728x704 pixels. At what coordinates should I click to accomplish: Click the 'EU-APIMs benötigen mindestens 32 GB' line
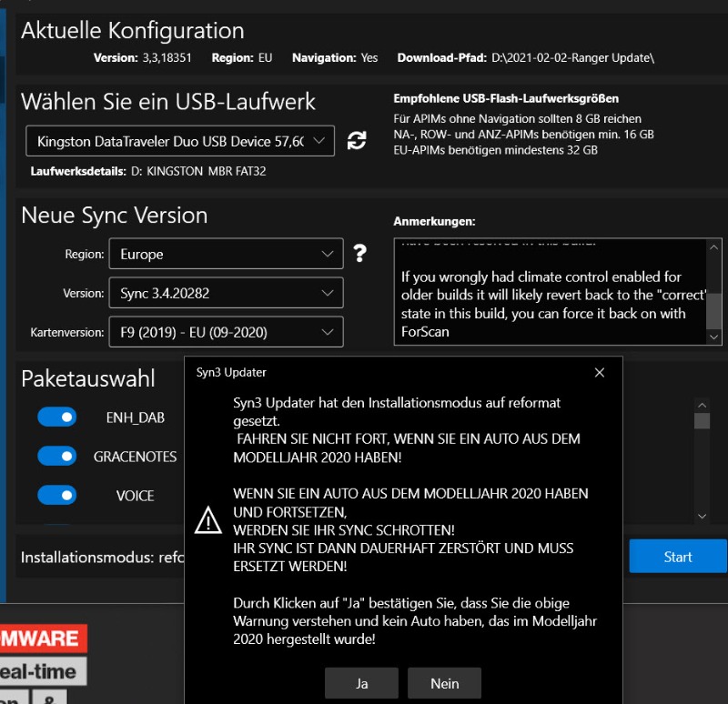pyautogui.click(x=495, y=150)
